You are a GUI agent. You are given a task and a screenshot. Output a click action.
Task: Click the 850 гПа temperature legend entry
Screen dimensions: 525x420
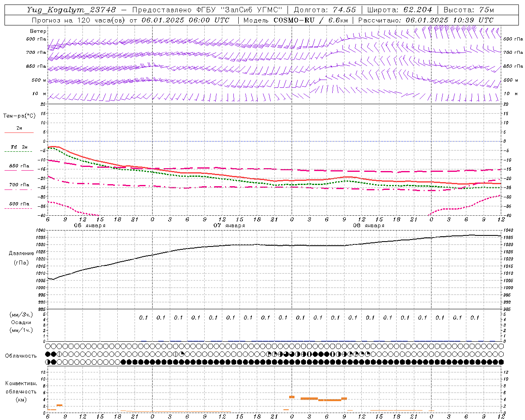pos(19,166)
